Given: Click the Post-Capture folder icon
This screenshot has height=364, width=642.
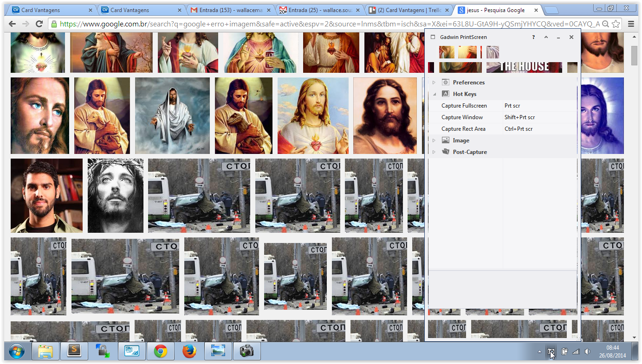Looking at the screenshot, I should tap(446, 152).
